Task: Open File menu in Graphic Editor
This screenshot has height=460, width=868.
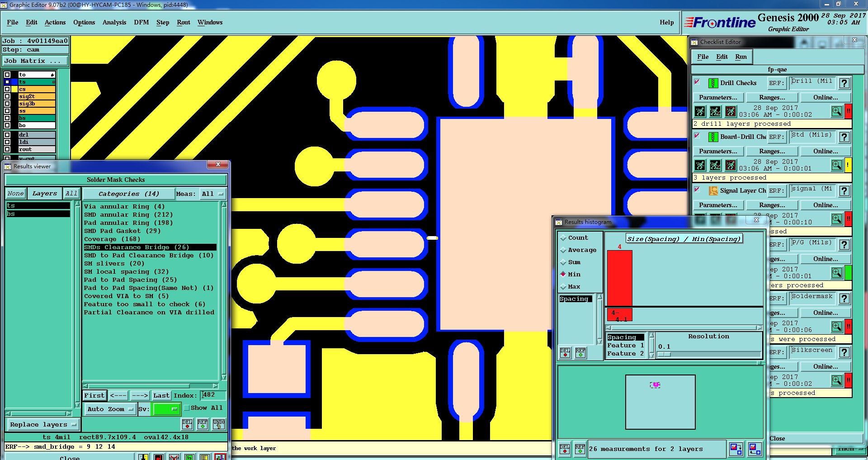Action: pyautogui.click(x=13, y=22)
